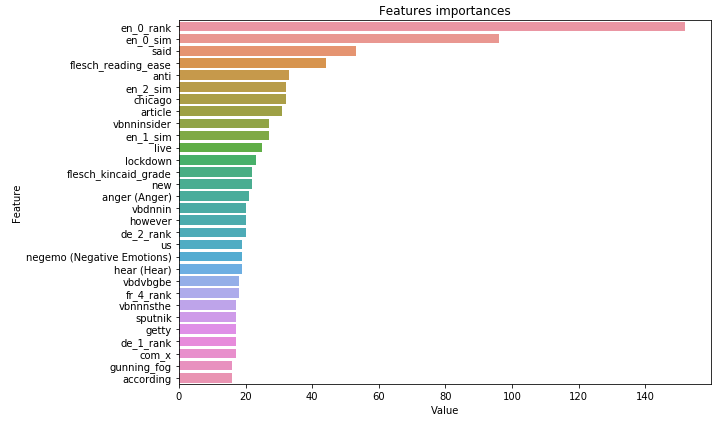Click the en_0_rank bar

(432, 27)
